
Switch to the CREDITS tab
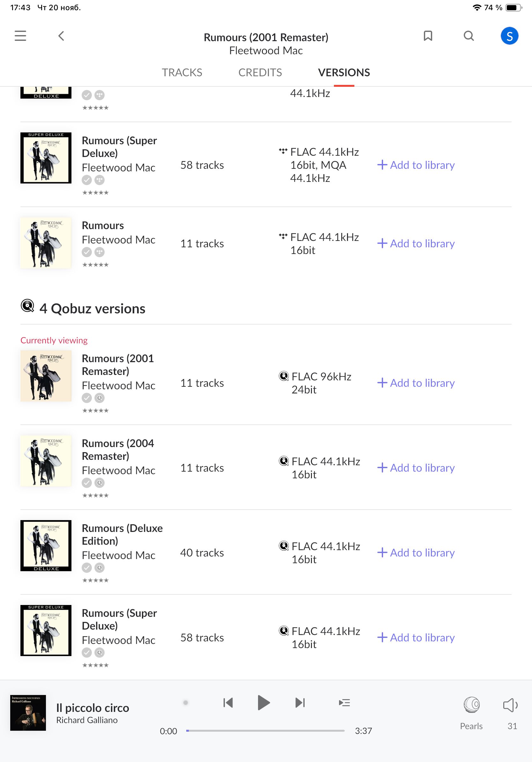pyautogui.click(x=260, y=72)
